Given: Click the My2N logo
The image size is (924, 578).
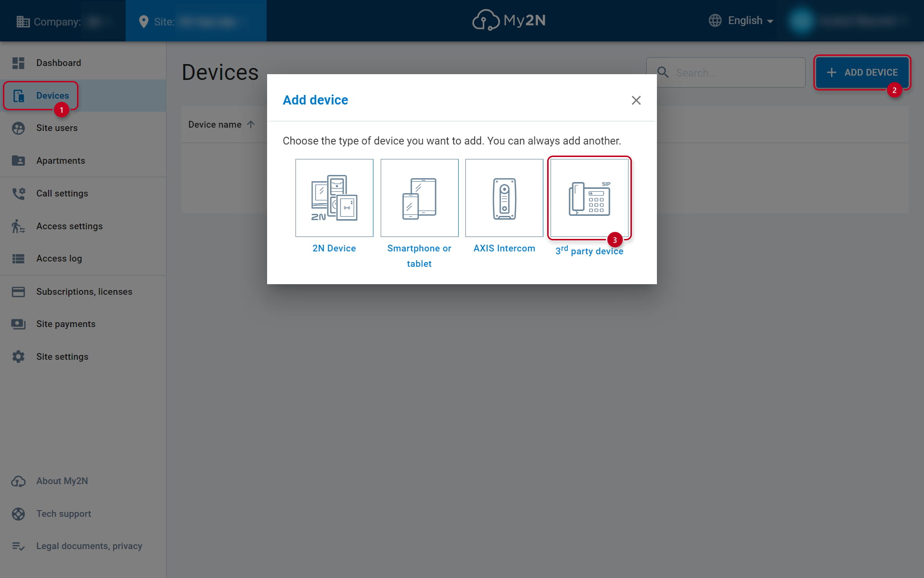Looking at the screenshot, I should [509, 20].
